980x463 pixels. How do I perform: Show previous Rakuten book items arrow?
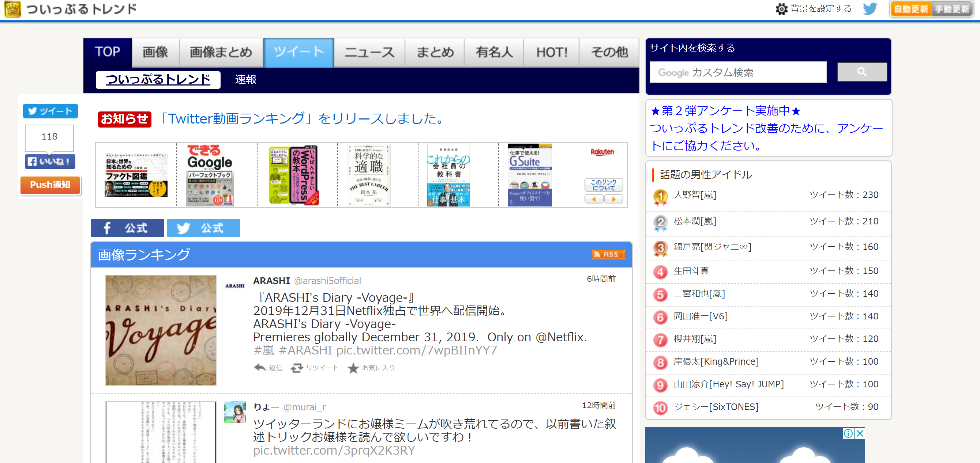tap(593, 199)
